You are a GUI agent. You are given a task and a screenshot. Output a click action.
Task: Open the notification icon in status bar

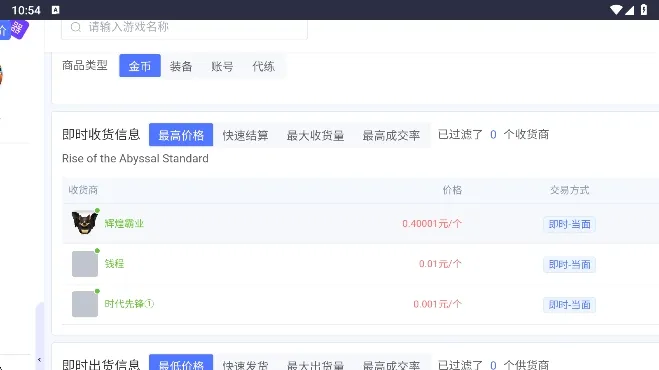point(55,10)
